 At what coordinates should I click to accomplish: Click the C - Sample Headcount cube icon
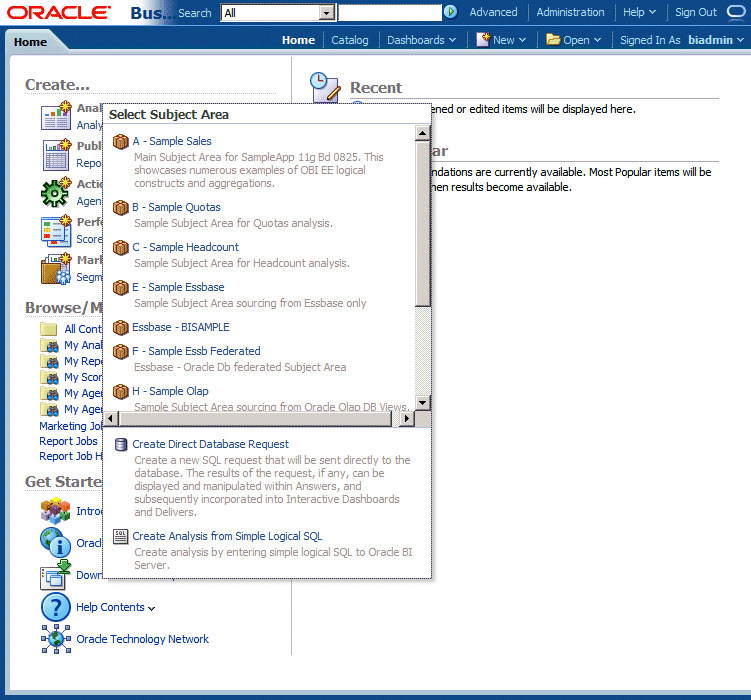coord(121,248)
